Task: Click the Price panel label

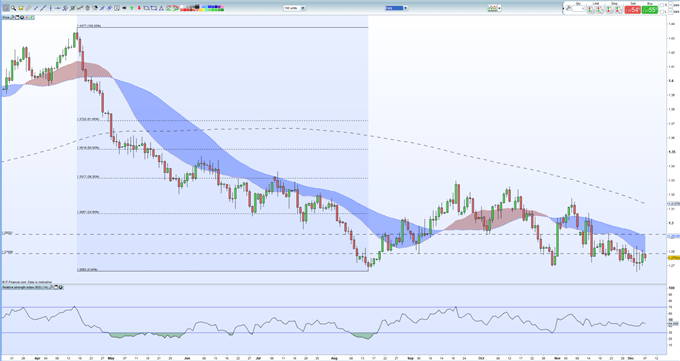Action: pos(6,17)
